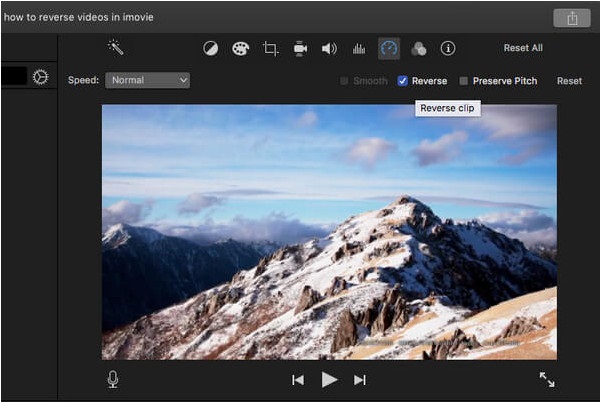
Task: Skip to the previous clip
Action: (298, 380)
